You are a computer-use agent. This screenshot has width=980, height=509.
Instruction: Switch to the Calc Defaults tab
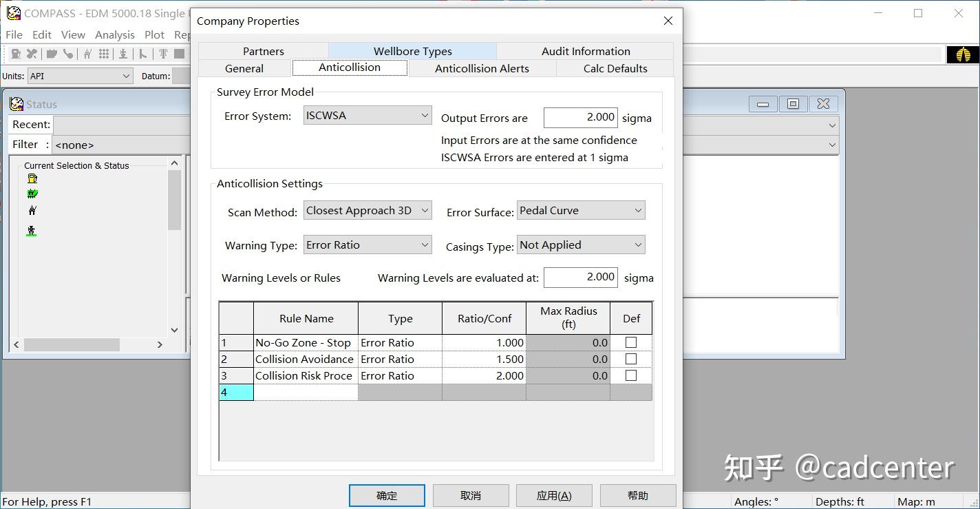pyautogui.click(x=615, y=68)
